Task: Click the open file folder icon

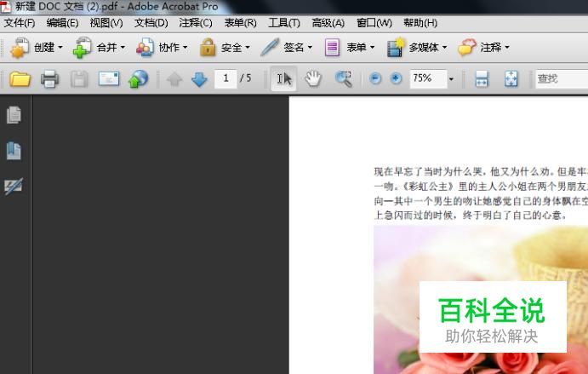Action: pos(20,79)
